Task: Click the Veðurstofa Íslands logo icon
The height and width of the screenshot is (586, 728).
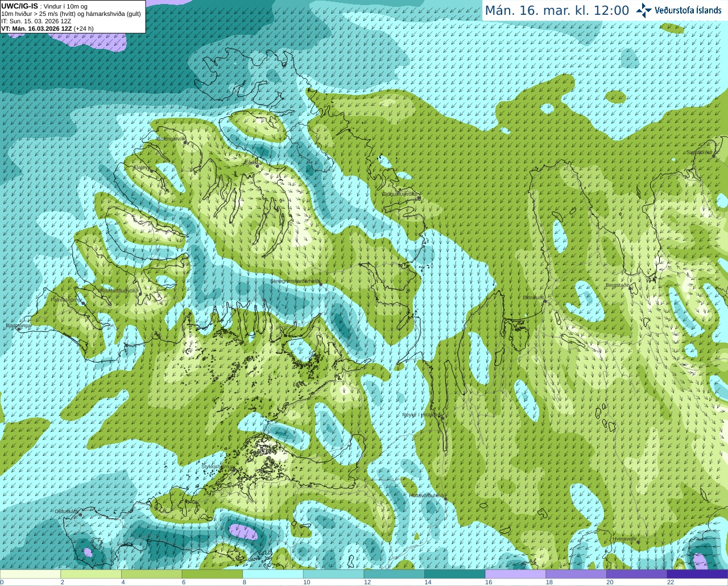Action: coord(644,10)
